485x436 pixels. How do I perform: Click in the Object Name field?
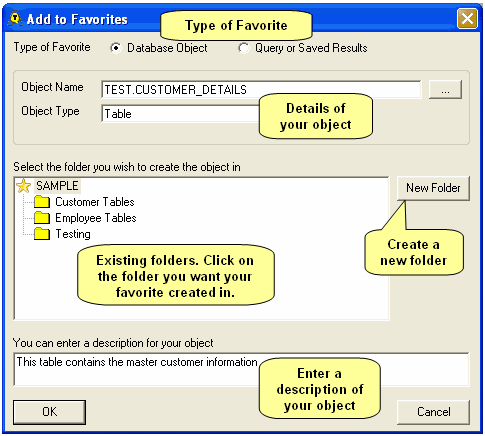point(261,89)
